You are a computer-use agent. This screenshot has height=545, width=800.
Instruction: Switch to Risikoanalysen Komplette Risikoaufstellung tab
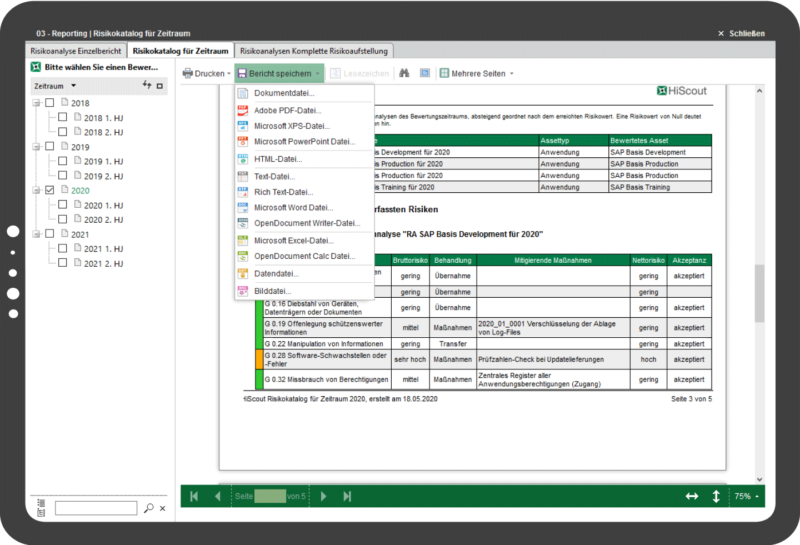[314, 51]
